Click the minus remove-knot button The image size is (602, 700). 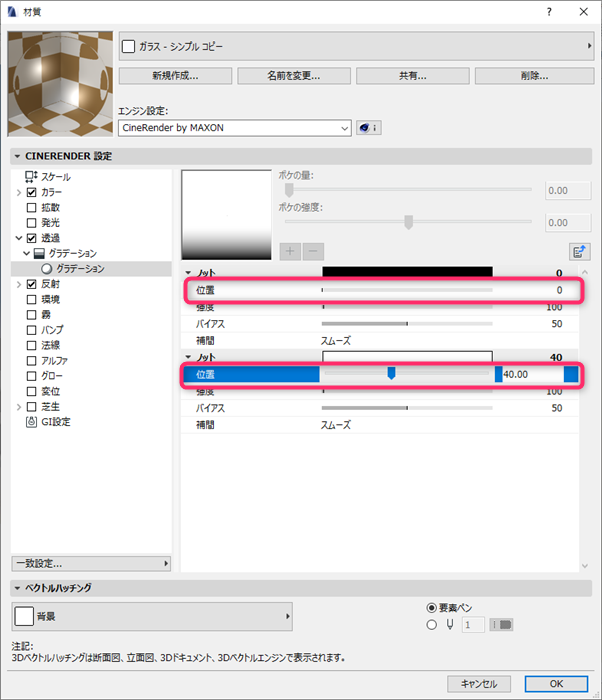point(314,251)
